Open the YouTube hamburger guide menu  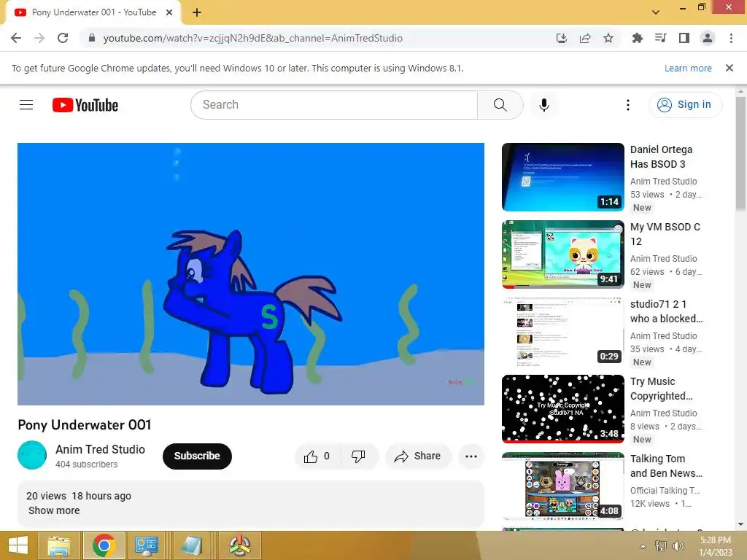(x=26, y=105)
